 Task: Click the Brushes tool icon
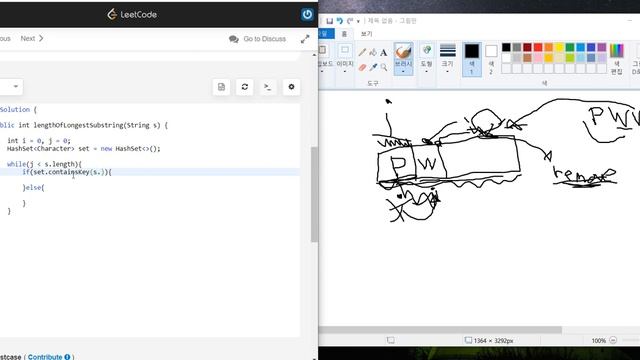coord(403,52)
